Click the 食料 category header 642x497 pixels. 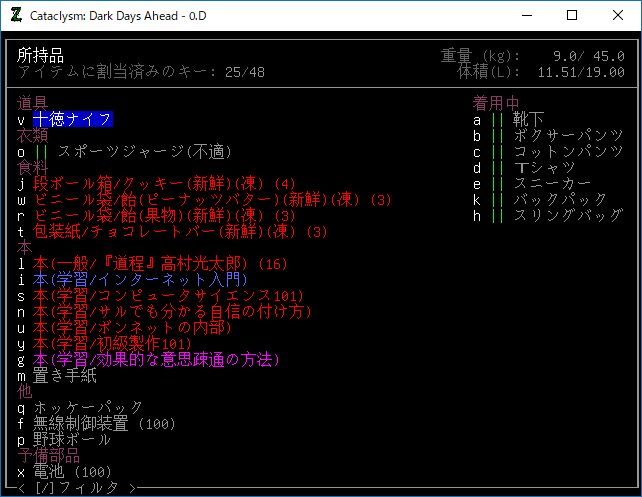coord(33,167)
